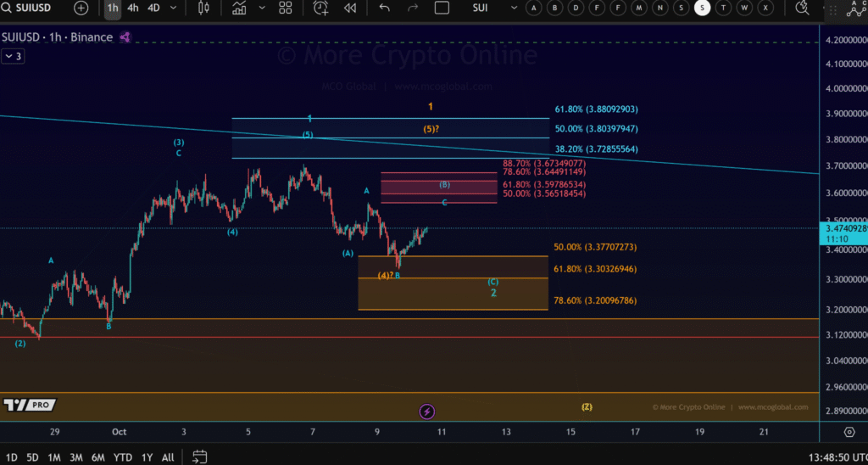868x465 pixels.
Task: Create an alert with the clock-plus icon
Action: [320, 8]
